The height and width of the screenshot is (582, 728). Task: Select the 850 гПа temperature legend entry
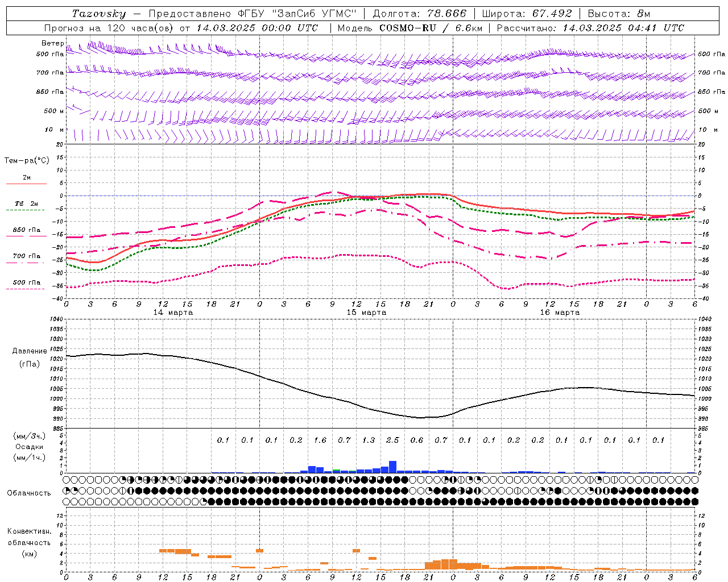coord(27,230)
